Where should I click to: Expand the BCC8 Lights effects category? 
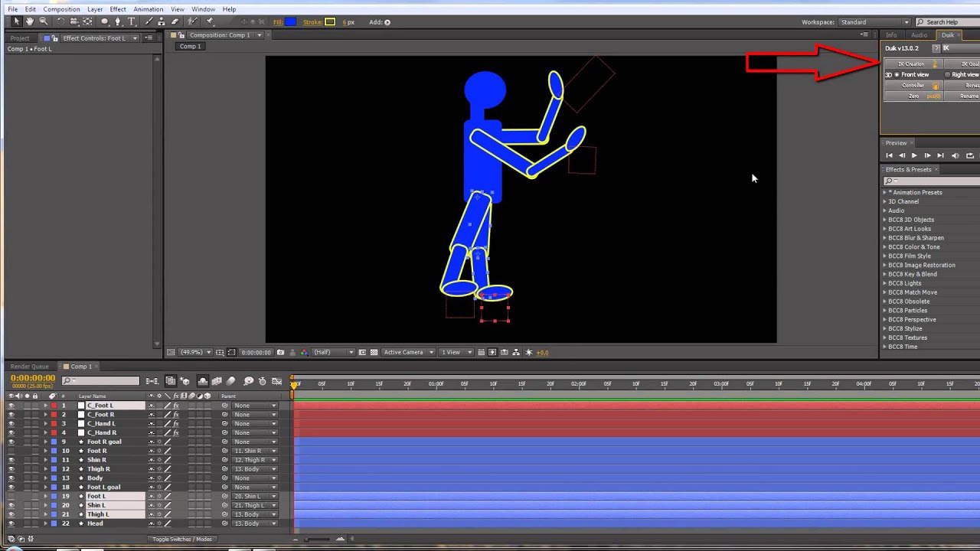[x=885, y=283]
